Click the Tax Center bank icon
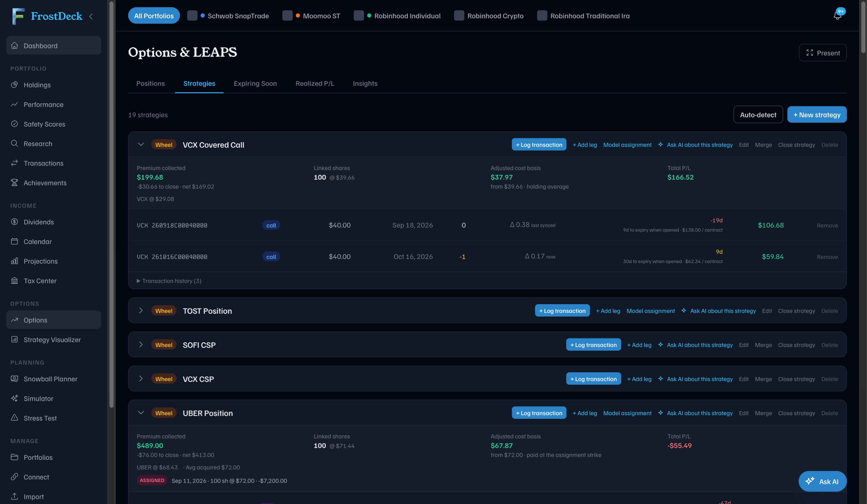The image size is (867, 504). tap(14, 281)
